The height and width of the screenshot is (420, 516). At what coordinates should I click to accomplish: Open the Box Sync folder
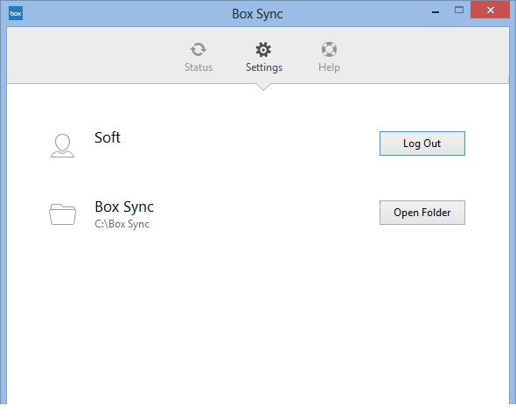tap(422, 213)
